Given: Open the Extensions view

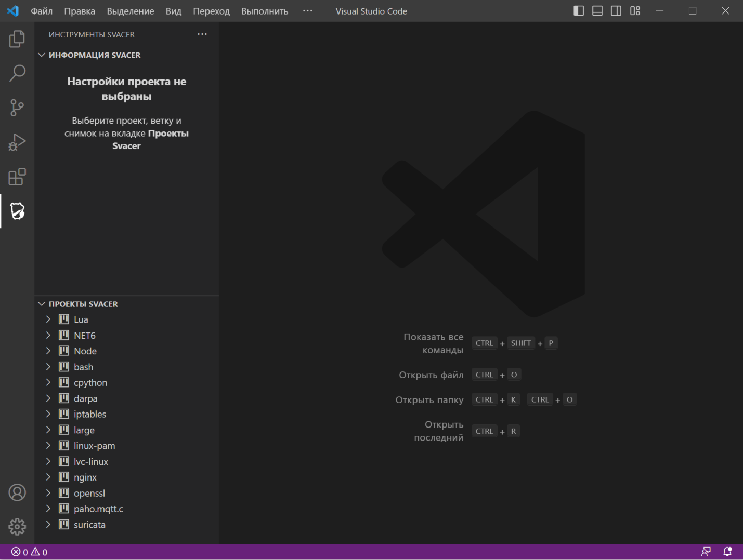Looking at the screenshot, I should [x=17, y=177].
